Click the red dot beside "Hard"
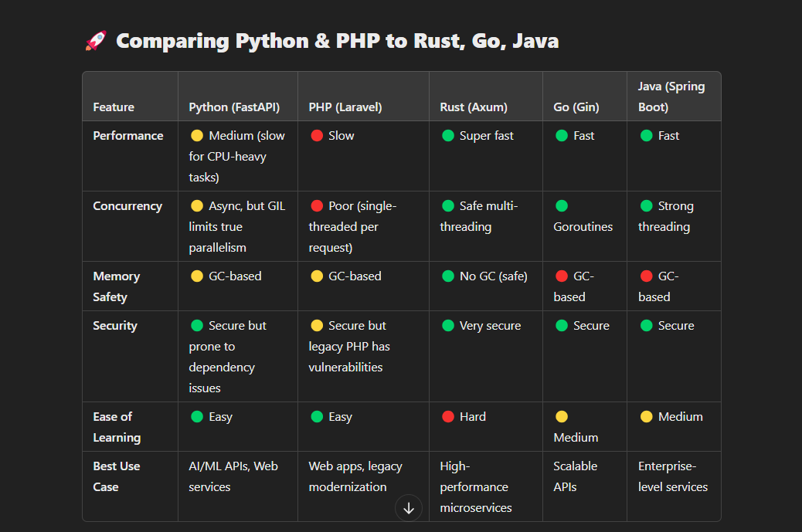The image size is (802, 532). click(448, 416)
